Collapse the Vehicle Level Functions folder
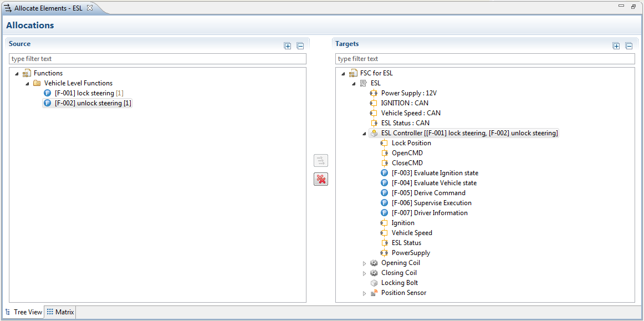Screen dimensions: 644x321 27,84
